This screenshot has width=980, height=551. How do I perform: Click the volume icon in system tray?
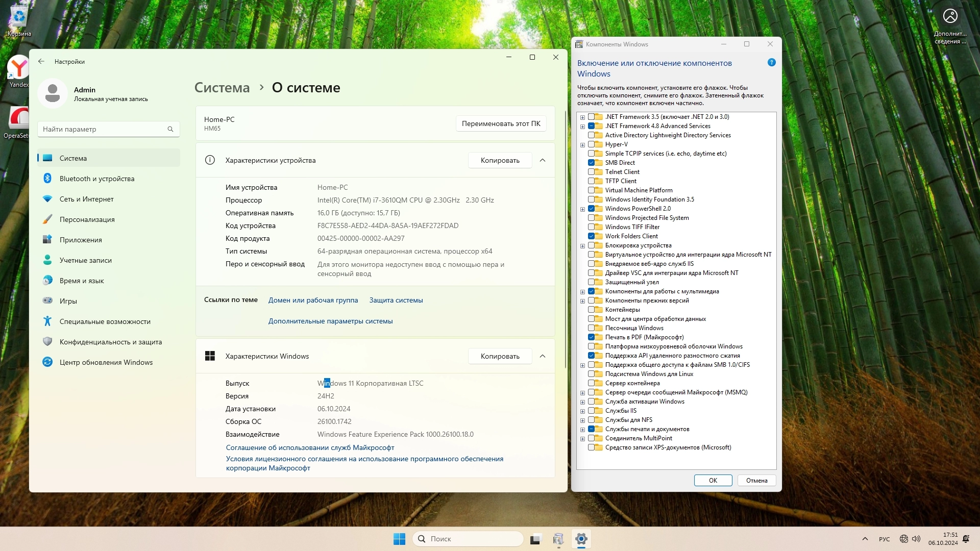tap(916, 539)
